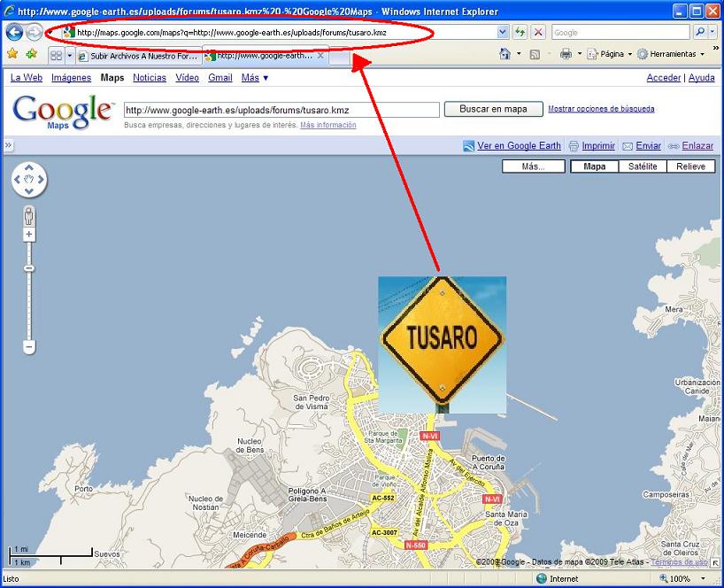The width and height of the screenshot is (724, 588).
Task: Stop loading with the red X icon
Action: pyautogui.click(x=538, y=32)
